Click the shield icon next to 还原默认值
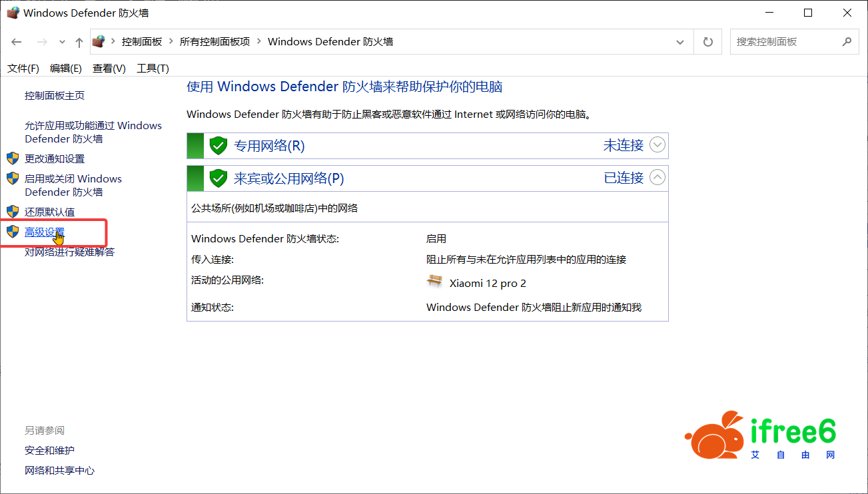868x494 pixels. tap(13, 212)
